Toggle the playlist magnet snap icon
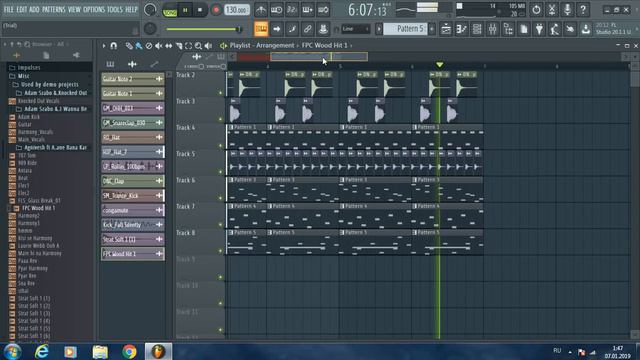The width and height of the screenshot is (640, 360). tap(114, 46)
